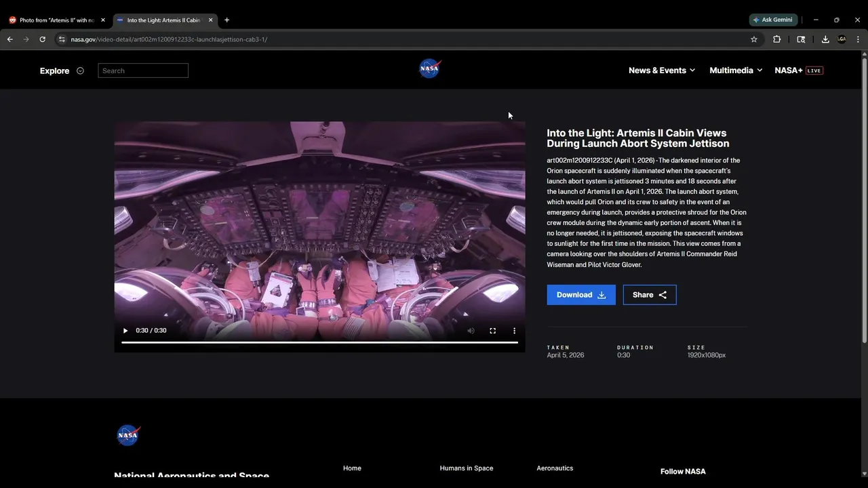Click the Follow NASA heading
The image size is (868, 488).
[x=683, y=471]
